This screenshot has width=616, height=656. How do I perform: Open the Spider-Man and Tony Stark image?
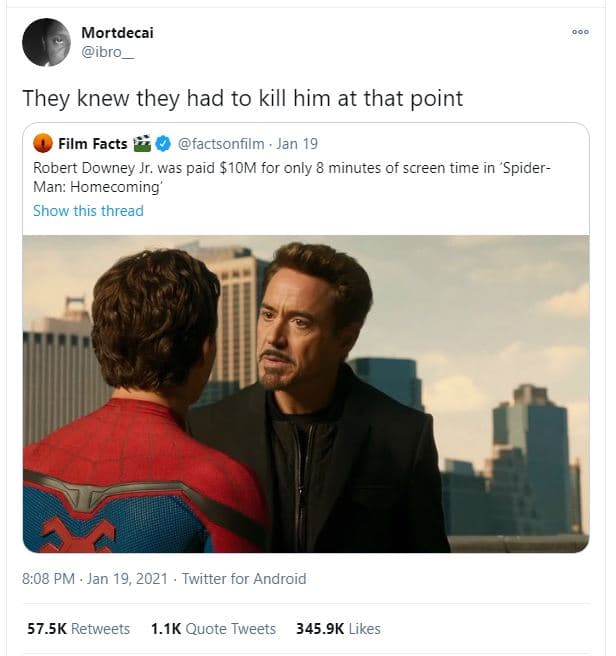point(305,393)
